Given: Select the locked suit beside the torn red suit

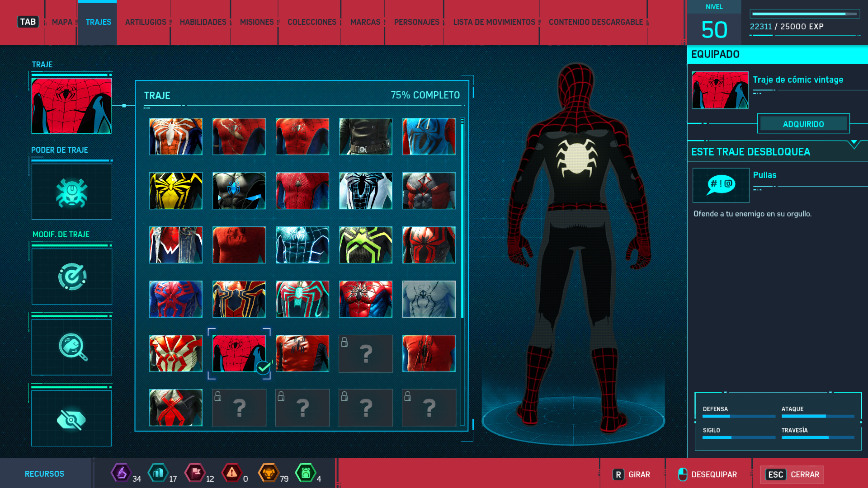Looking at the screenshot, I should pyautogui.click(x=366, y=353).
